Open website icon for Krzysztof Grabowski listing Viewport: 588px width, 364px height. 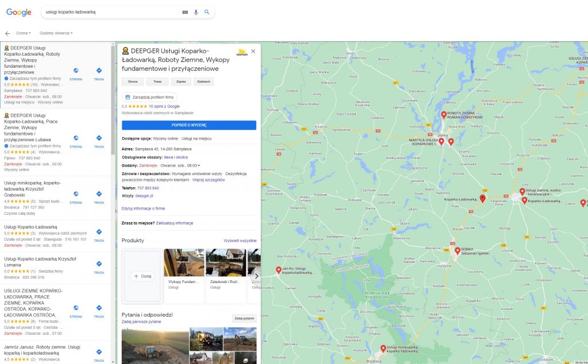click(76, 194)
